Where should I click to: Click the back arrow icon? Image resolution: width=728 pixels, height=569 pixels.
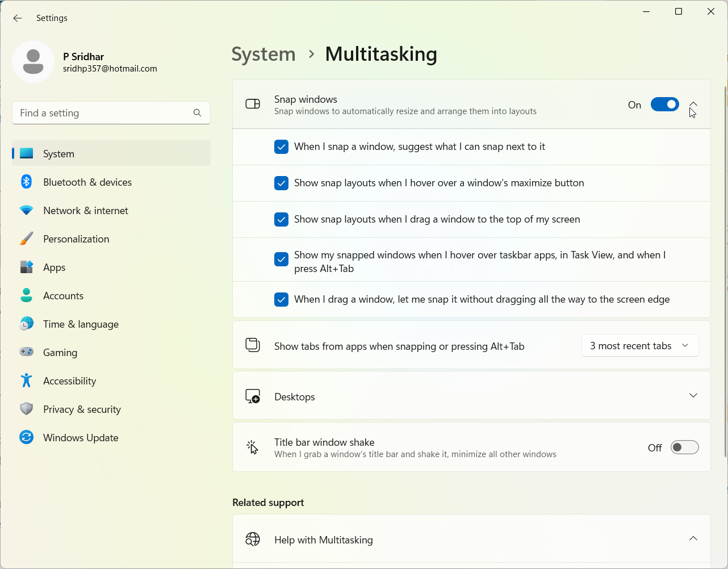point(18,18)
